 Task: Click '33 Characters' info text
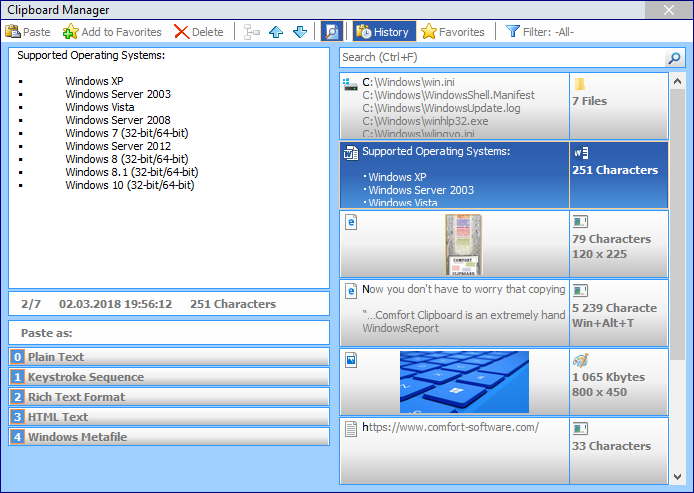tap(611, 446)
